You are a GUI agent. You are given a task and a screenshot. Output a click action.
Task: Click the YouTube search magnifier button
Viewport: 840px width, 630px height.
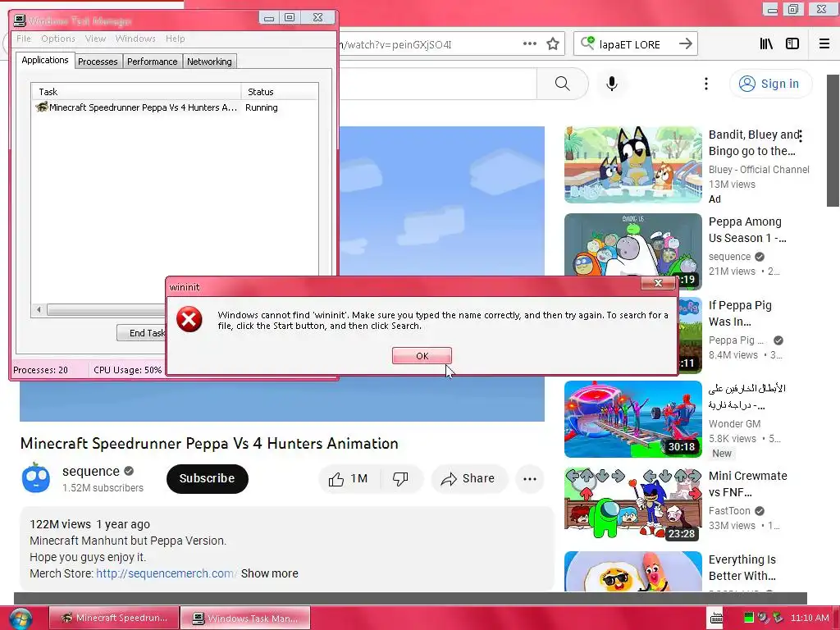562,84
